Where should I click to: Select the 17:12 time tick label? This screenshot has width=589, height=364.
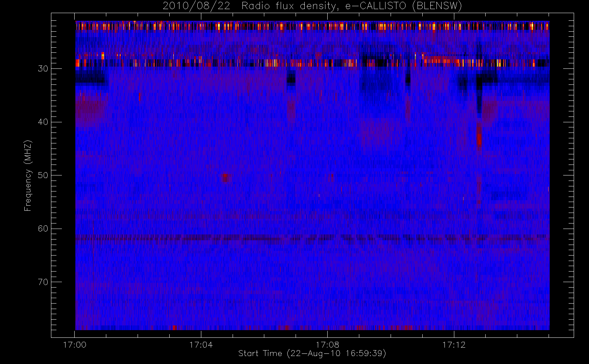click(x=454, y=345)
